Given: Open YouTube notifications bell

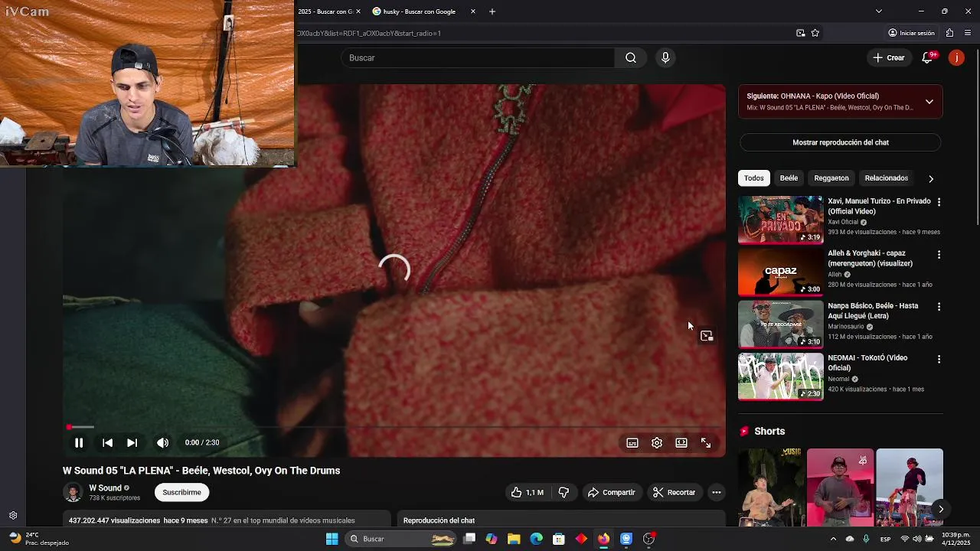Looking at the screenshot, I should 927,57.
